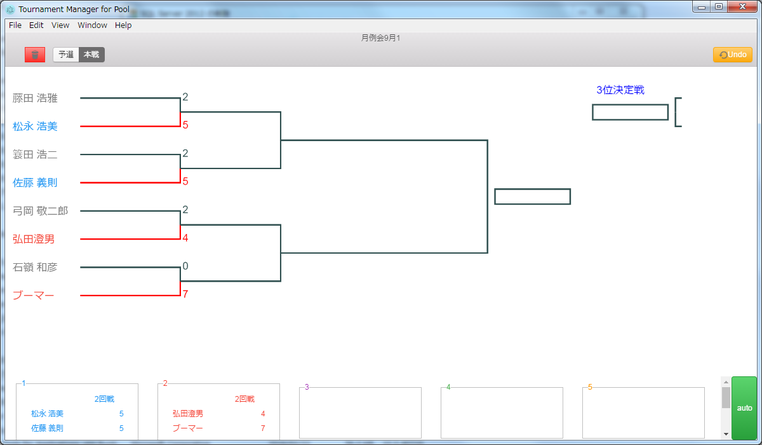Click 松永 浩美 in table 1 card
Image resolution: width=762 pixels, height=445 pixels.
(47, 413)
